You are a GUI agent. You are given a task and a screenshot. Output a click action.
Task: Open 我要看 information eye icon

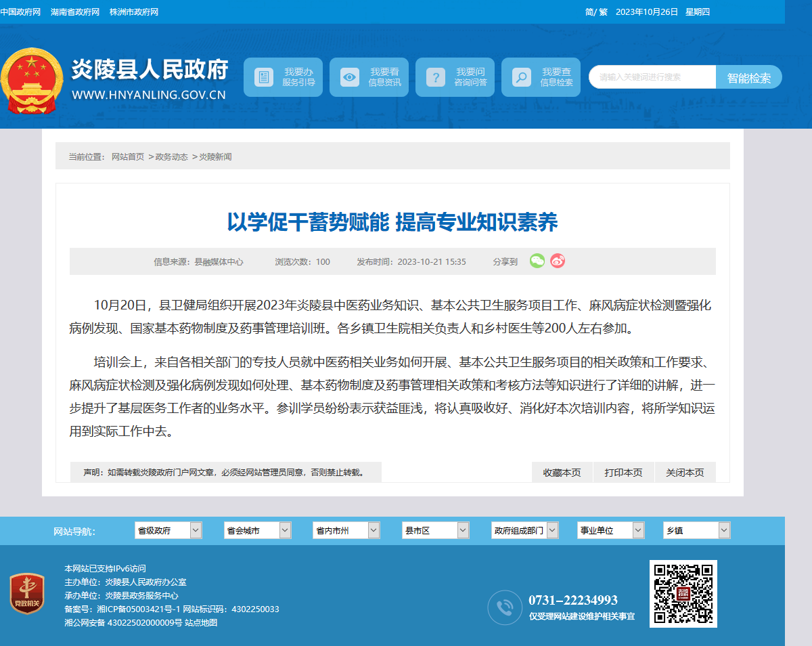350,77
